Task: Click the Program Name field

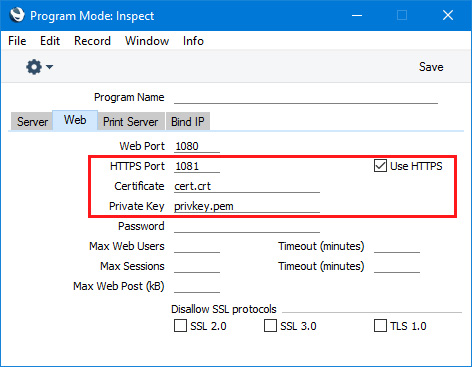Action: pos(306,97)
